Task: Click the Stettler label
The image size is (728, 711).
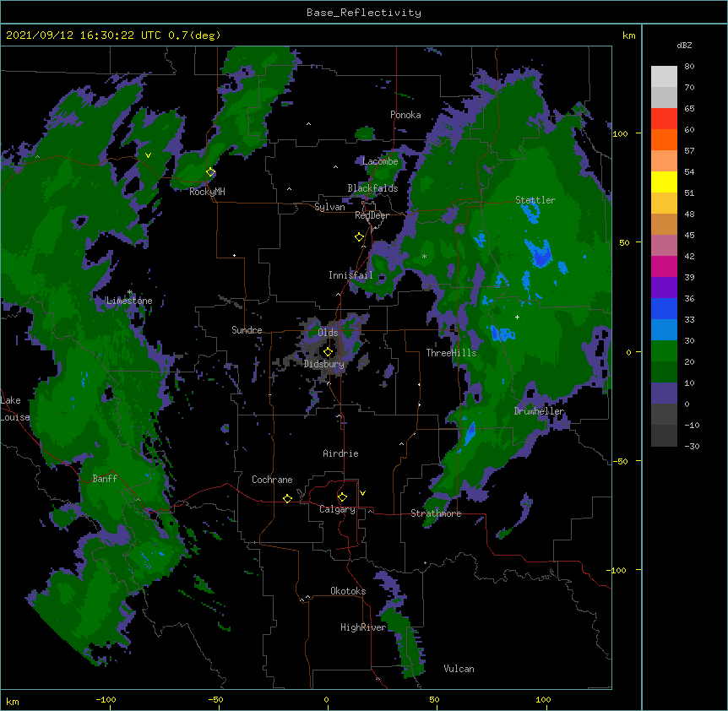Action: pyautogui.click(x=535, y=200)
